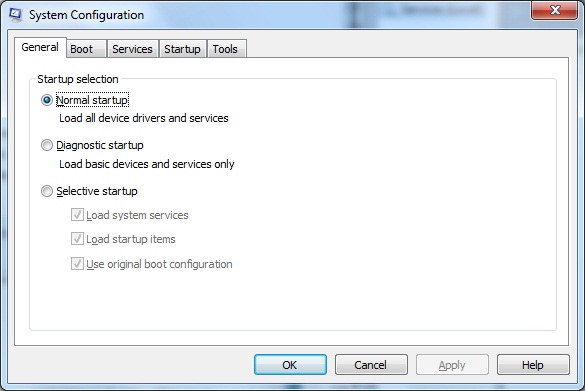Click the Apply button
This screenshot has height=391, width=585.
452,365
